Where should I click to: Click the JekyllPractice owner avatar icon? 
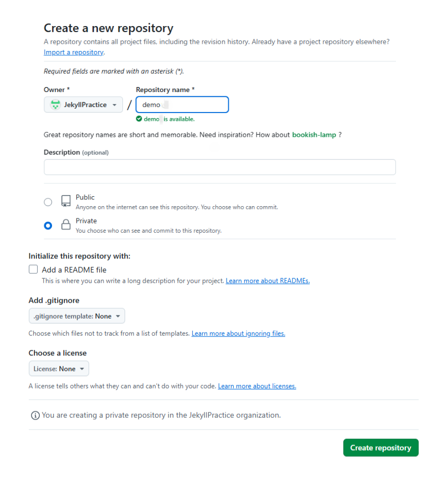pyautogui.click(x=55, y=105)
